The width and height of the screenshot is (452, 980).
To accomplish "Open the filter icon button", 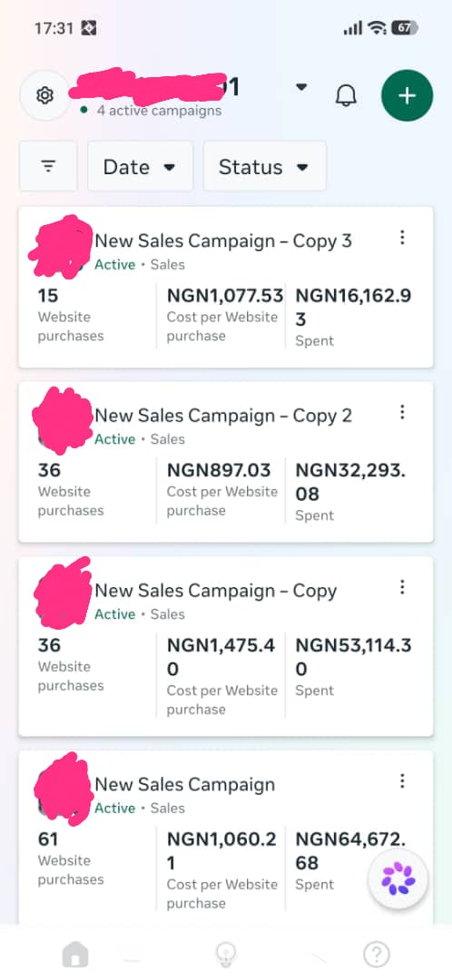I will tap(48, 166).
